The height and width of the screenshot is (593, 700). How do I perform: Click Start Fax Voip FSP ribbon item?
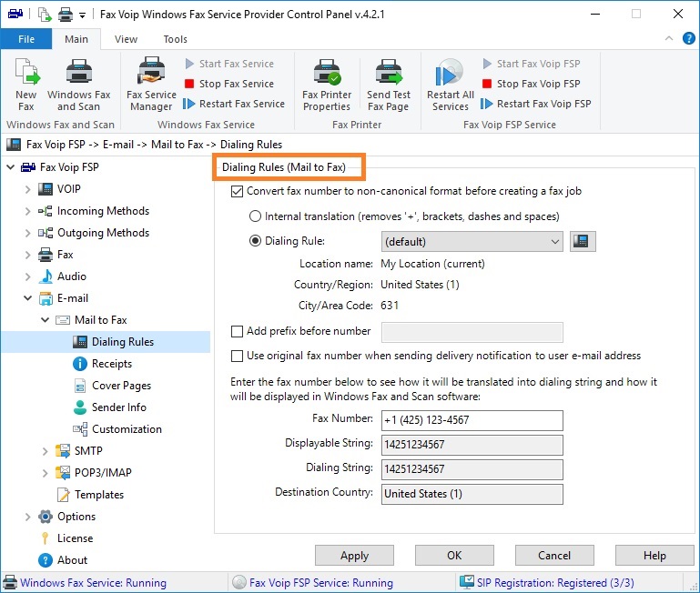click(532, 64)
